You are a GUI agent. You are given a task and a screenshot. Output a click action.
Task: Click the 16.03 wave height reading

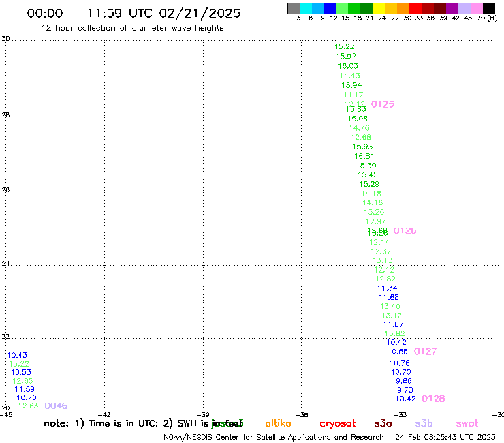[348, 66]
